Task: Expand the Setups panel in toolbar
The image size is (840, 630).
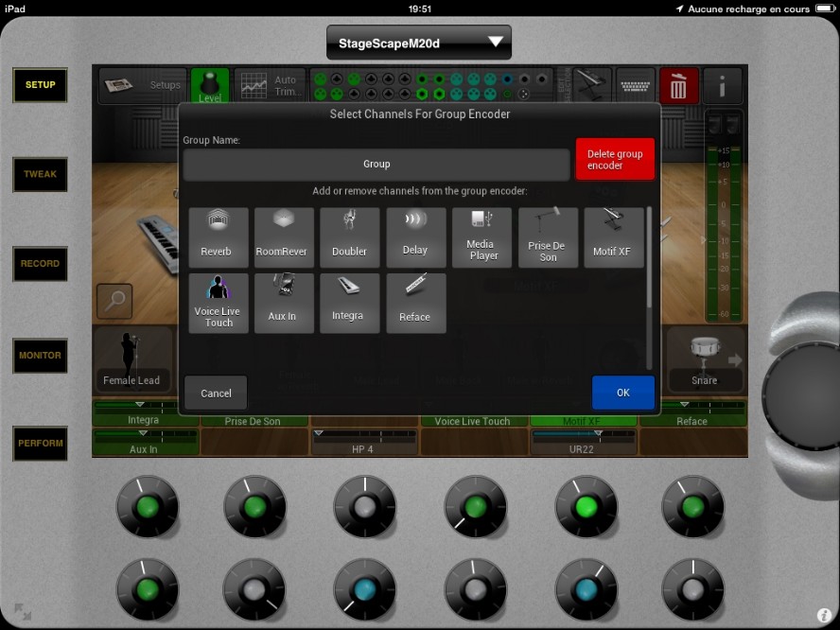Action: (x=143, y=86)
